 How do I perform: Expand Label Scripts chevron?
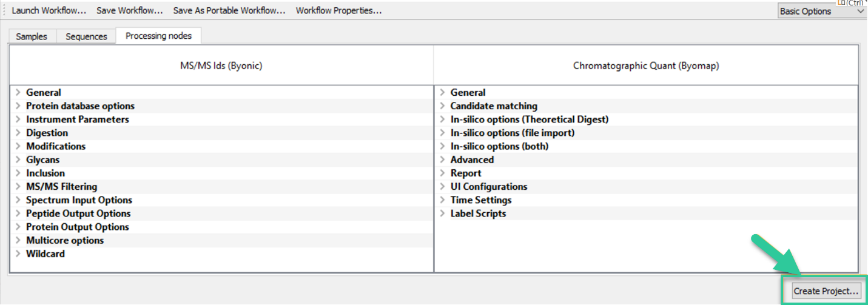coord(443,213)
